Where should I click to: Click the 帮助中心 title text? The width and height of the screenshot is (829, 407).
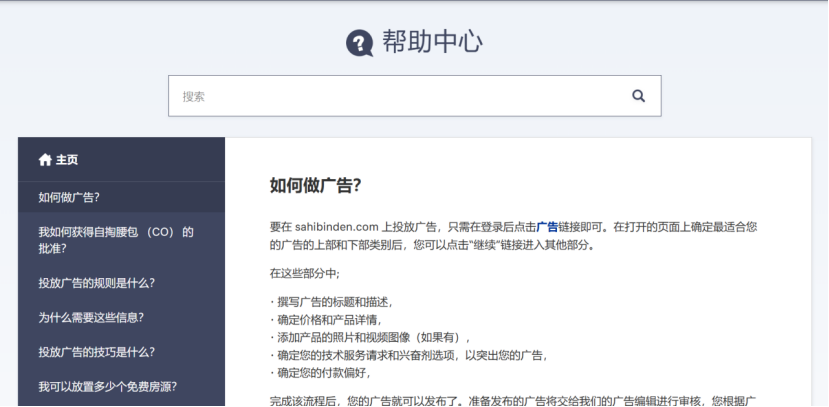432,42
